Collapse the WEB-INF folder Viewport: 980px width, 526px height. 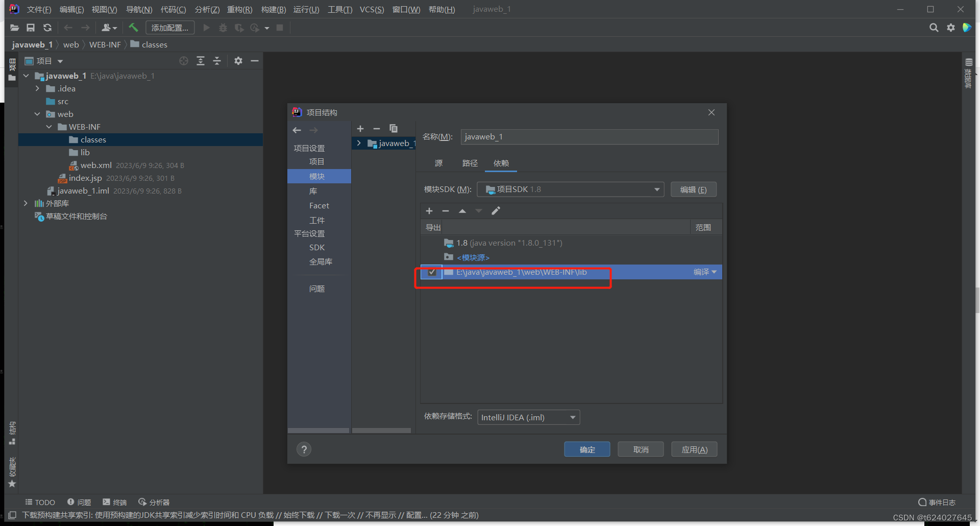coord(49,127)
